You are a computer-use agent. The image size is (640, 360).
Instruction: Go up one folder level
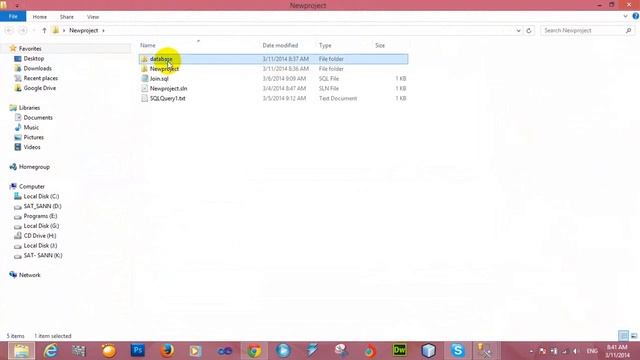[44, 31]
